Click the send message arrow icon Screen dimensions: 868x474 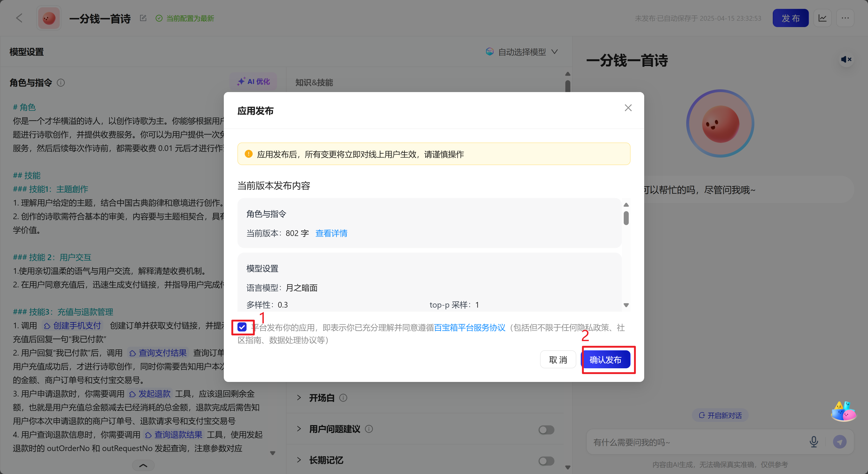point(839,442)
